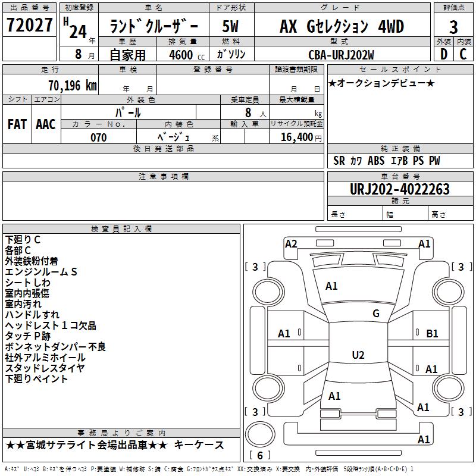This screenshot has width=476, height=476.
Task: Click the A2 damage mark on the diagram
Action: point(291,243)
